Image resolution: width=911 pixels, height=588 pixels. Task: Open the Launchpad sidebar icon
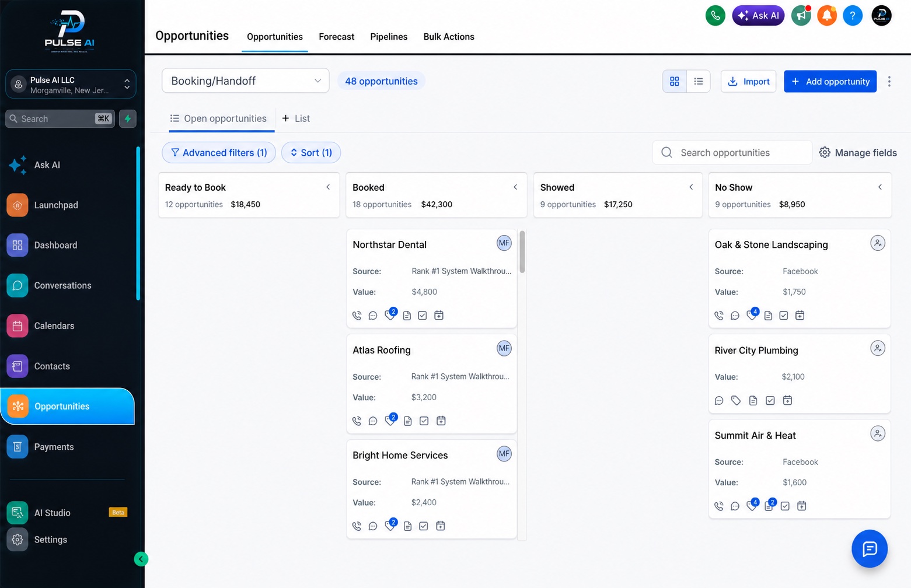(x=18, y=205)
